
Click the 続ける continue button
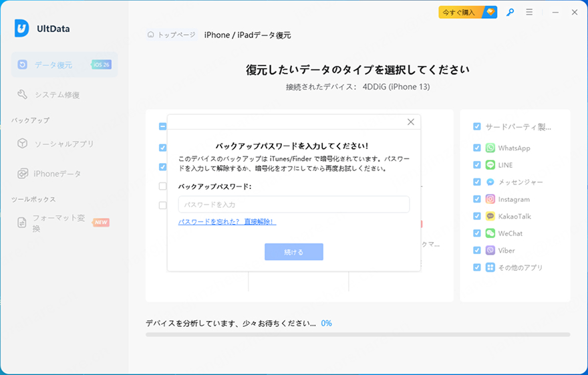293,252
